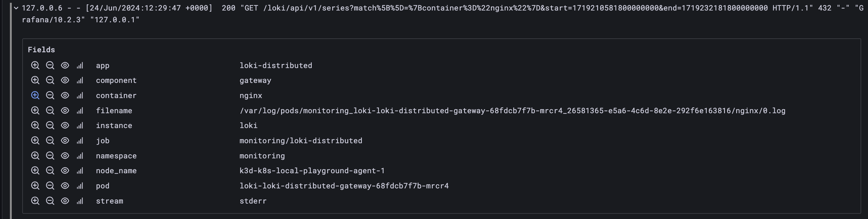Filter for value on app field
The image size is (868, 219).
pyautogui.click(x=35, y=65)
